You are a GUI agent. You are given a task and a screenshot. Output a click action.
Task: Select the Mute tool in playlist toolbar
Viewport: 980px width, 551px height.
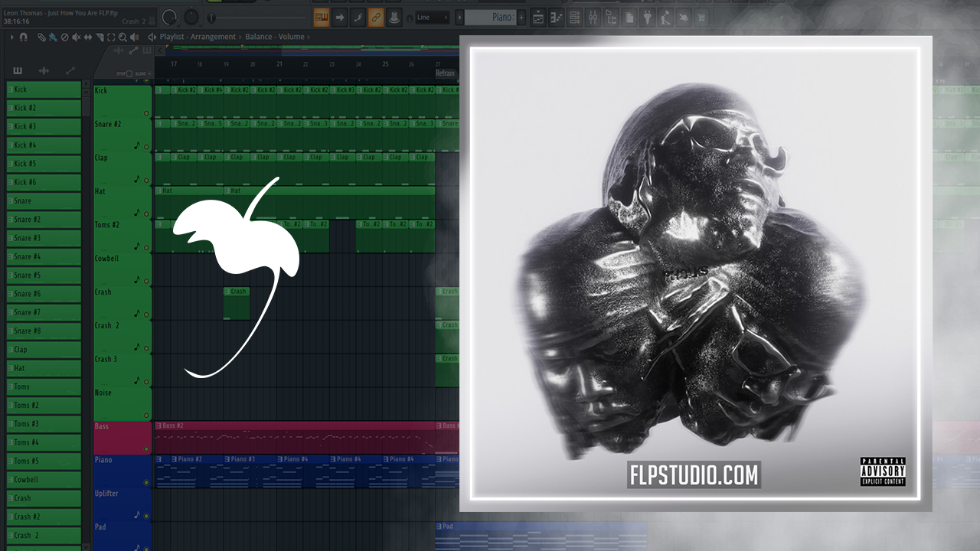pyautogui.click(x=76, y=37)
